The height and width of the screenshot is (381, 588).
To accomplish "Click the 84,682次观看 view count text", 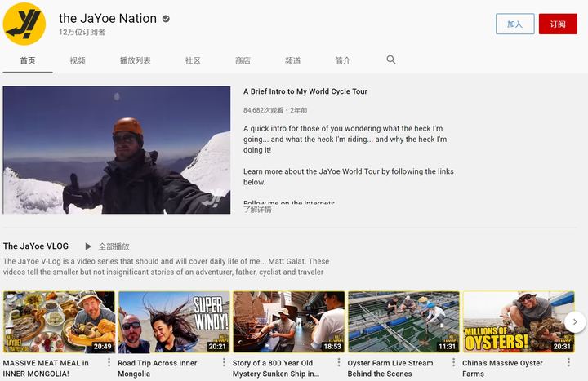I will (263, 110).
